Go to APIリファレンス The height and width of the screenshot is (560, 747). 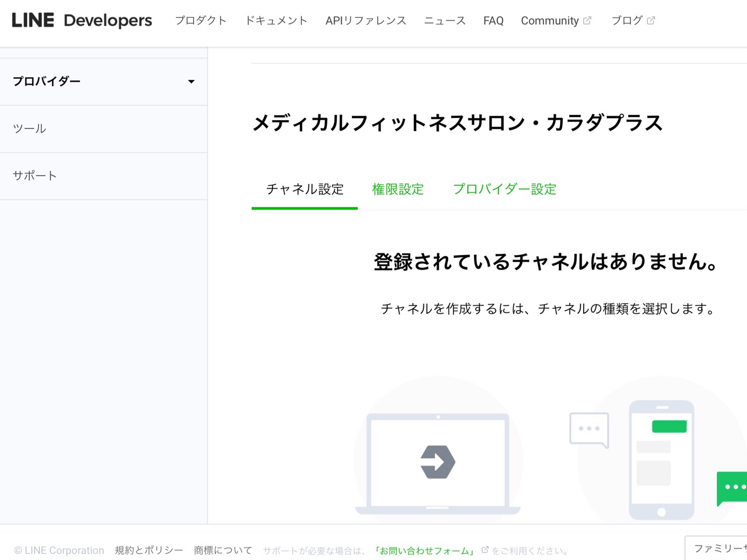[x=365, y=21]
